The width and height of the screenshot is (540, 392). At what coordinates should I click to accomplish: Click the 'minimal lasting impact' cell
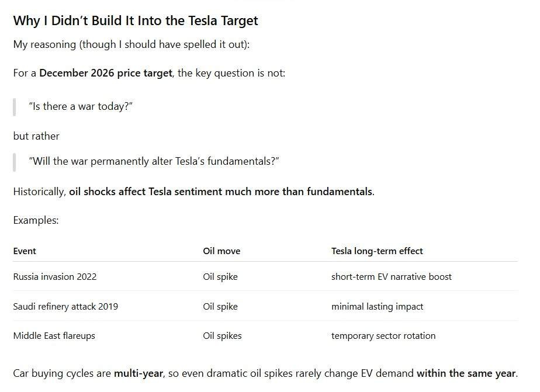377,307
